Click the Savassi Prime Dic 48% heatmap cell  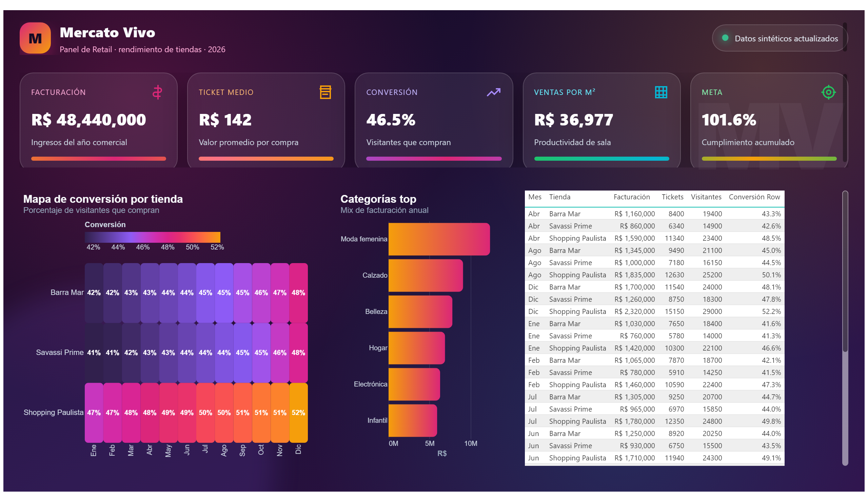point(298,353)
